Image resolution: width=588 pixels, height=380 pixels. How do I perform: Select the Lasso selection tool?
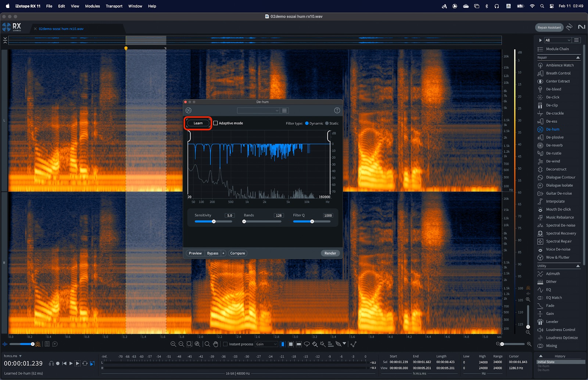click(307, 344)
